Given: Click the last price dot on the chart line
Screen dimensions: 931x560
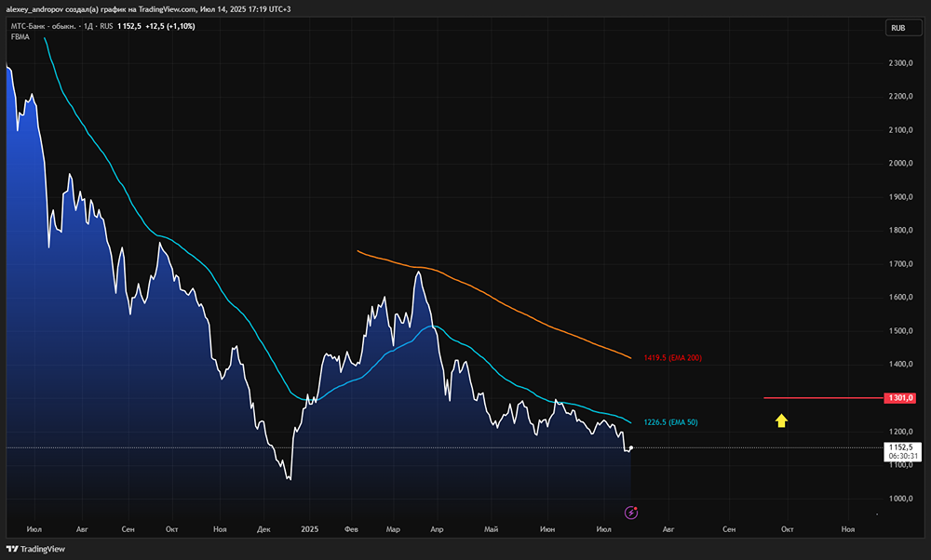Looking at the screenshot, I should click(x=631, y=447).
